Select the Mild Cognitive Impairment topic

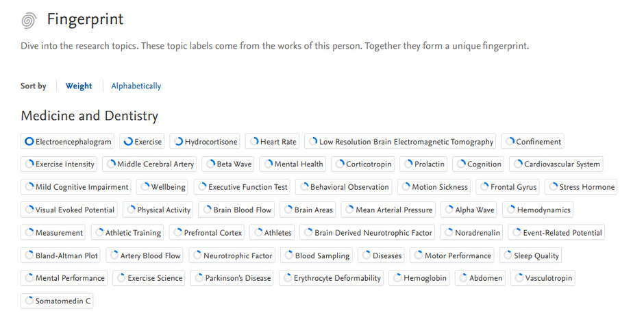click(76, 187)
